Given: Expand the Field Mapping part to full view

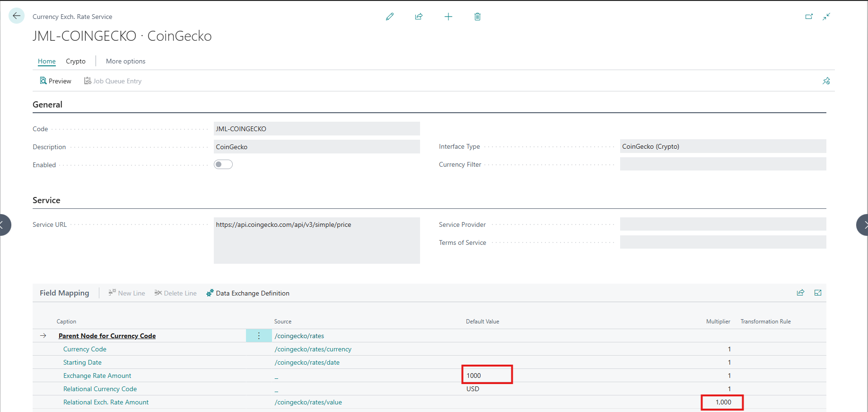Looking at the screenshot, I should pyautogui.click(x=818, y=293).
